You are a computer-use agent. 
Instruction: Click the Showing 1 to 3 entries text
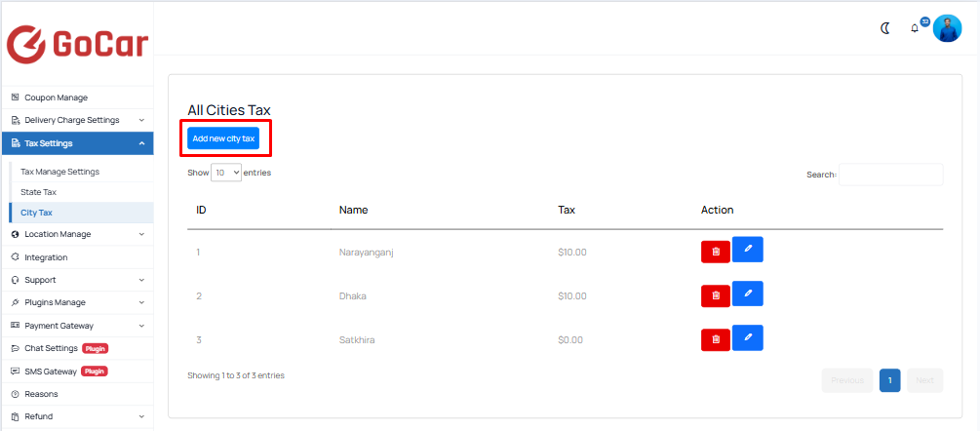pyautogui.click(x=236, y=376)
